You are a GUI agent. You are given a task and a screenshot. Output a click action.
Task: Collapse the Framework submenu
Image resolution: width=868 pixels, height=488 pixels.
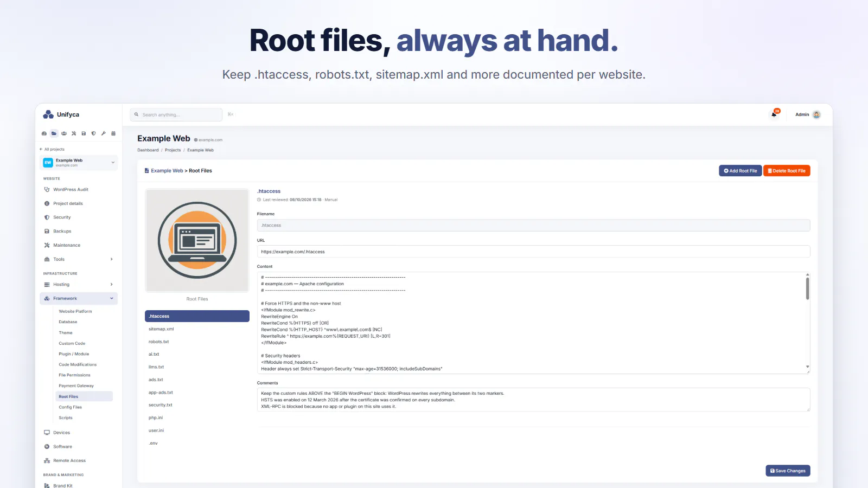coord(112,299)
